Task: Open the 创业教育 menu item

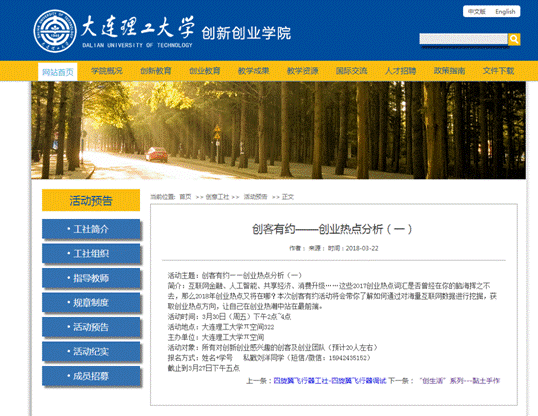Action: pyautogui.click(x=205, y=71)
